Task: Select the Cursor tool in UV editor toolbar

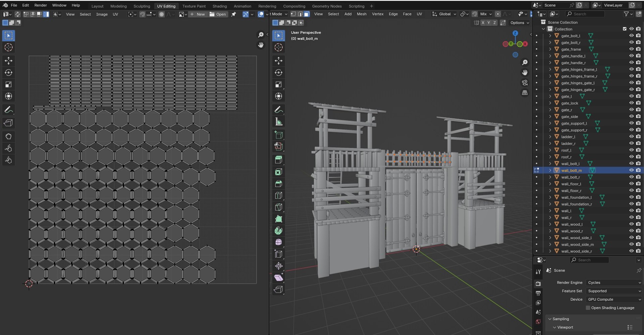Action: point(9,47)
